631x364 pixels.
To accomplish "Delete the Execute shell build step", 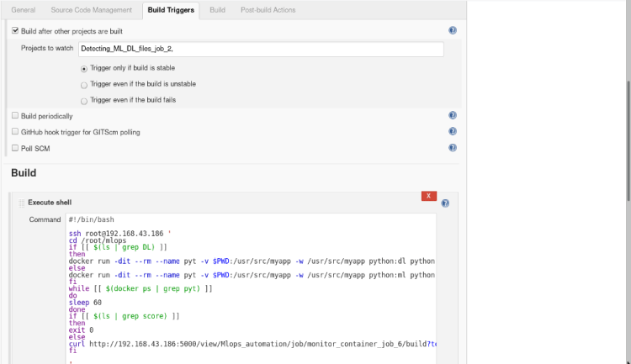I will pos(428,196).
